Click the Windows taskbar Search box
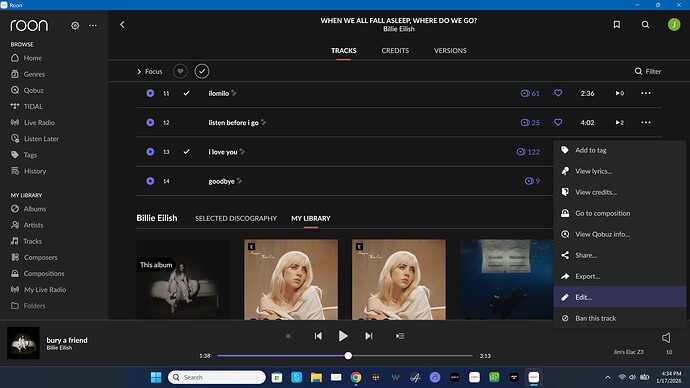This screenshot has width=690, height=388. click(x=217, y=377)
